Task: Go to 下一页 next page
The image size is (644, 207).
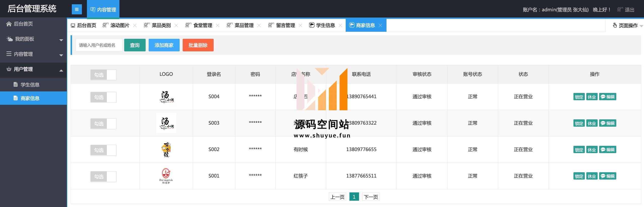Action: pyautogui.click(x=371, y=197)
